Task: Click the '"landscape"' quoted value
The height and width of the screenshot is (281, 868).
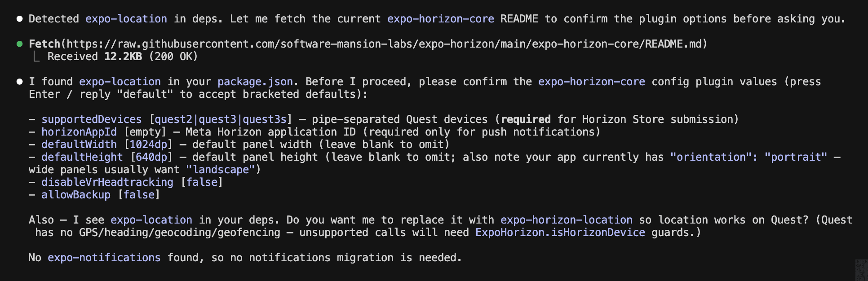Action: click(221, 170)
